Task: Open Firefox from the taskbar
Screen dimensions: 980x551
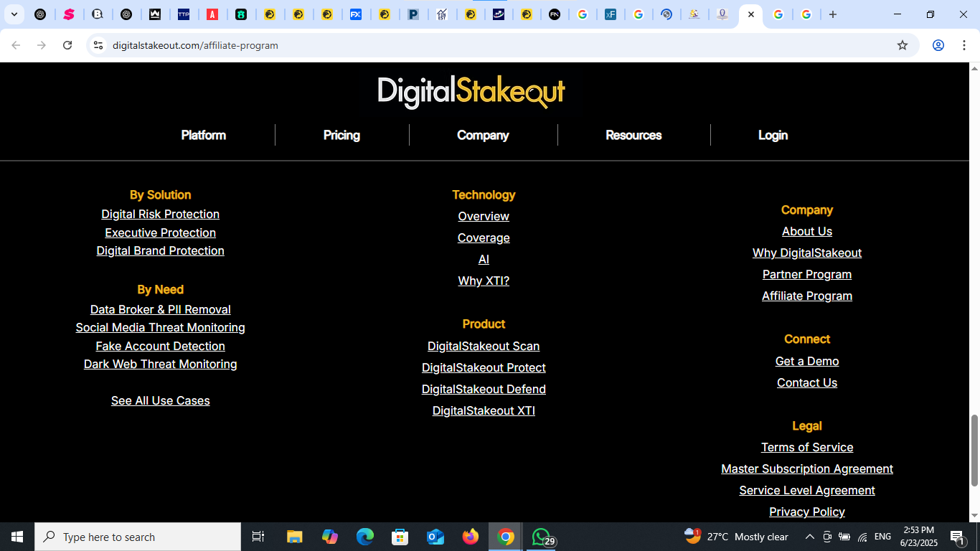Action: click(x=471, y=537)
